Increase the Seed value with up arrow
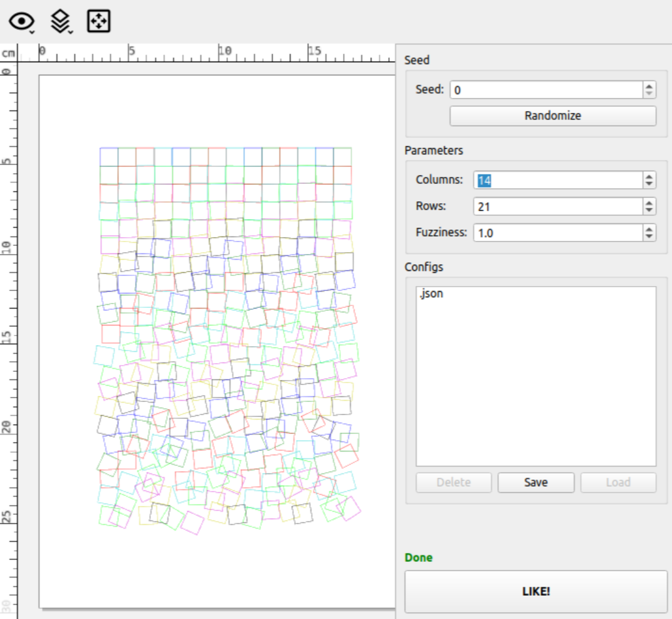The height and width of the screenshot is (619, 672). 649,87
